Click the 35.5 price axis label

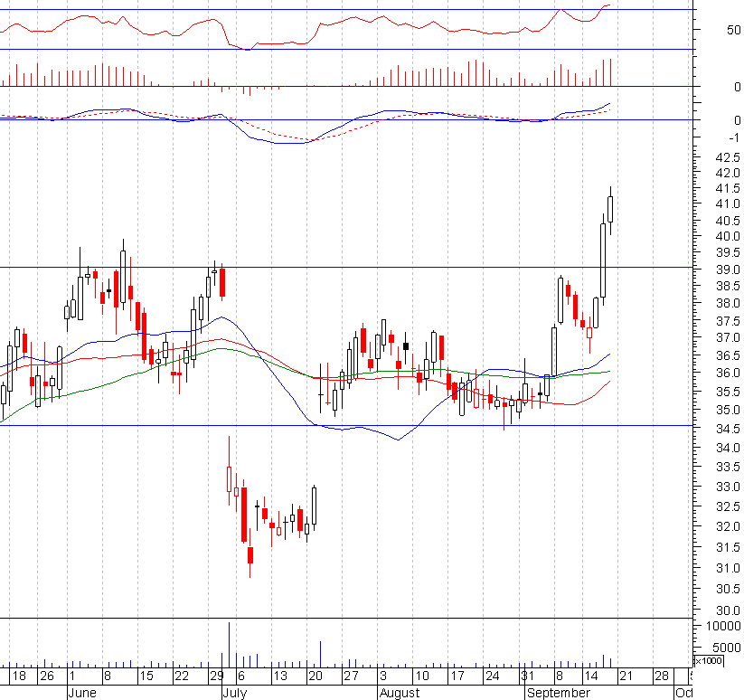pyautogui.click(x=728, y=392)
